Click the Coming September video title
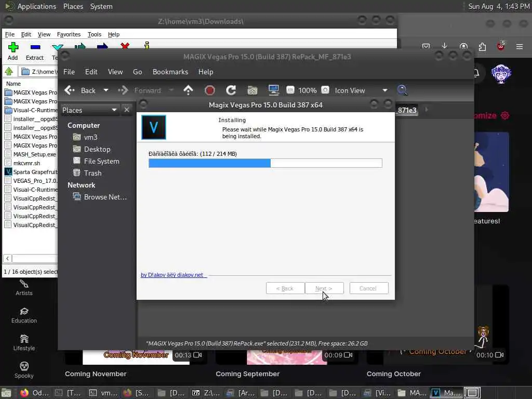Image resolution: width=532 pixels, height=399 pixels. 248,374
